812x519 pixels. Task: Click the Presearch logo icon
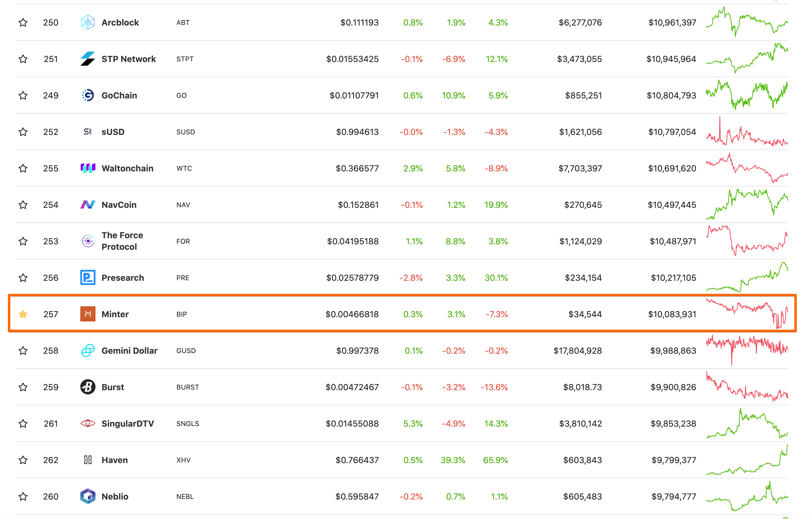[88, 278]
